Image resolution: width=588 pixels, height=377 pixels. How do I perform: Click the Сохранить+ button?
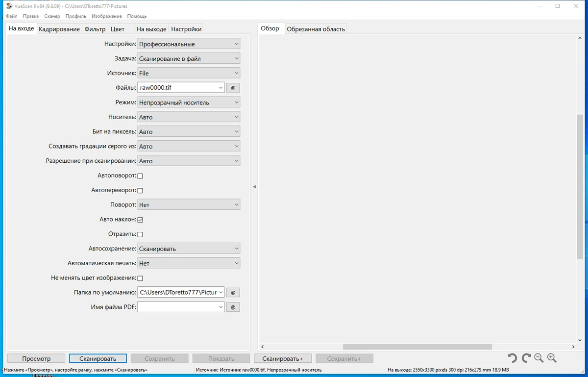coord(344,358)
